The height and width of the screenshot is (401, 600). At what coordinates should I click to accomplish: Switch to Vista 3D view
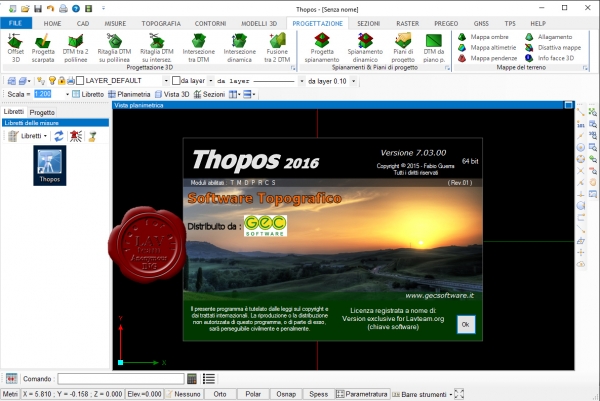pos(172,94)
